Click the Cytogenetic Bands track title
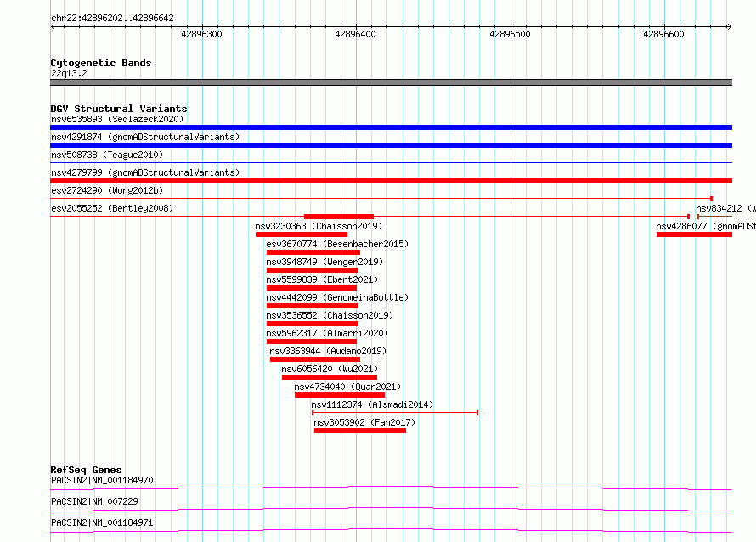The width and height of the screenshot is (756, 542). (101, 63)
